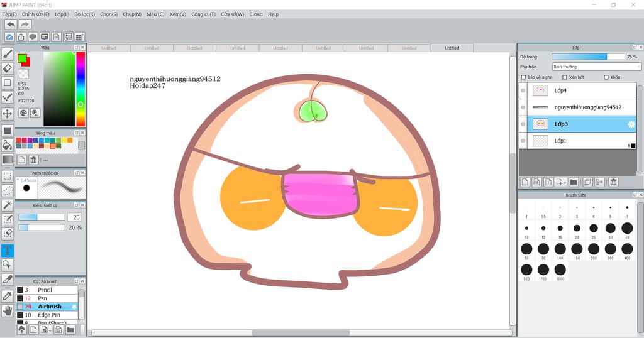
Task: Choose brush size 100 preset
Action: [x=560, y=251]
